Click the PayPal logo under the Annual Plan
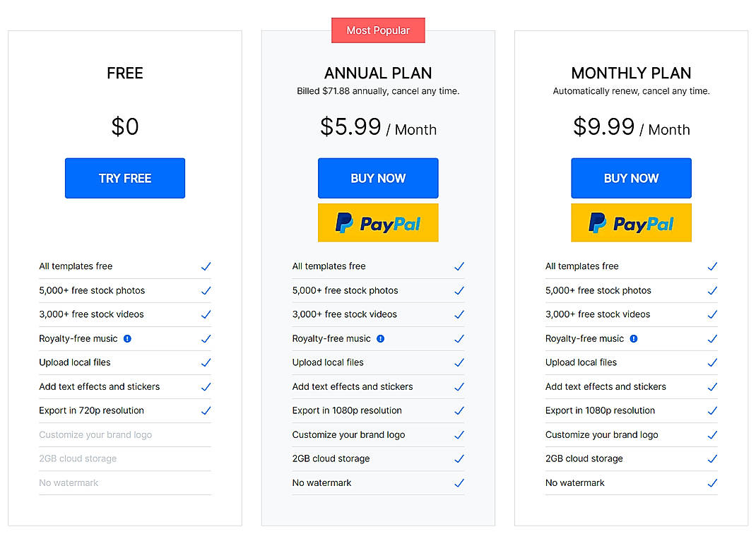 [x=378, y=222]
